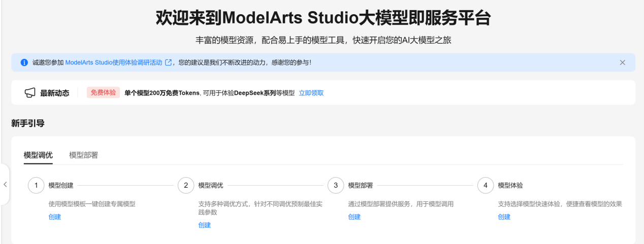Viewport: 644px width, 244px height.
Task: Dismiss the survey invitation banner
Action: pyautogui.click(x=622, y=62)
